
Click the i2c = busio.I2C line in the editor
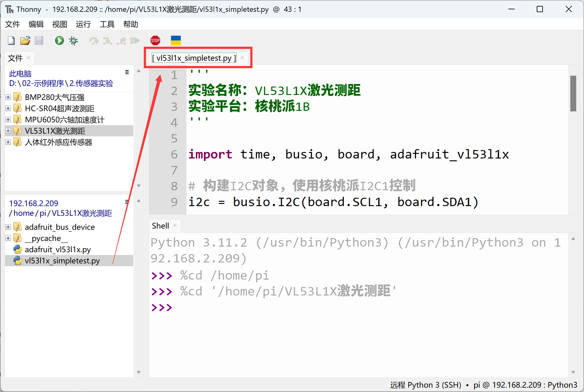click(x=333, y=202)
